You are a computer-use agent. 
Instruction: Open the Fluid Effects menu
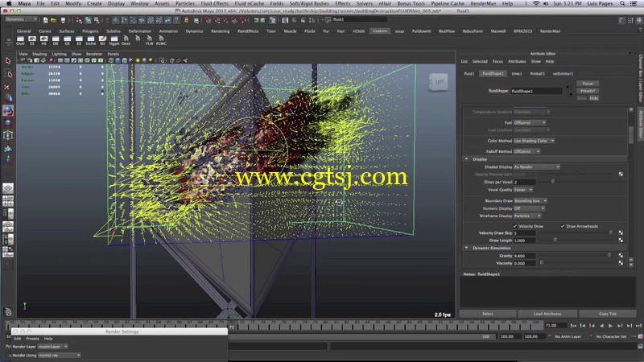[x=214, y=3]
